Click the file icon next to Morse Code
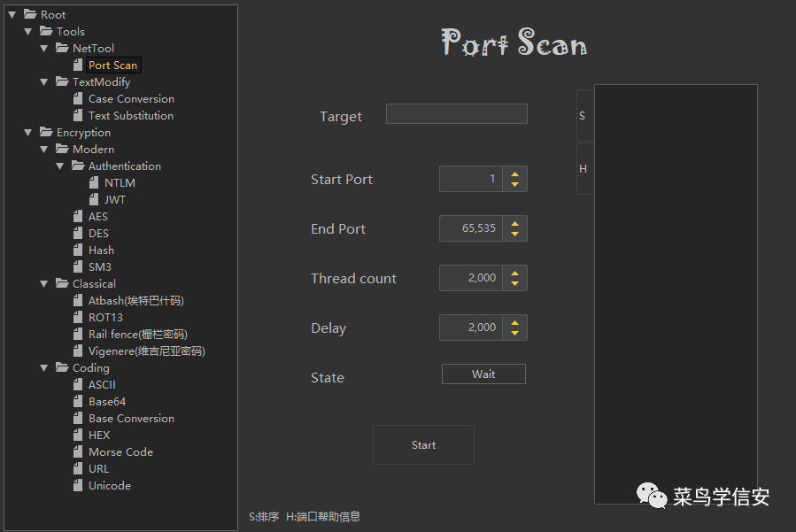Viewport: 796px width, 532px height. tap(79, 452)
